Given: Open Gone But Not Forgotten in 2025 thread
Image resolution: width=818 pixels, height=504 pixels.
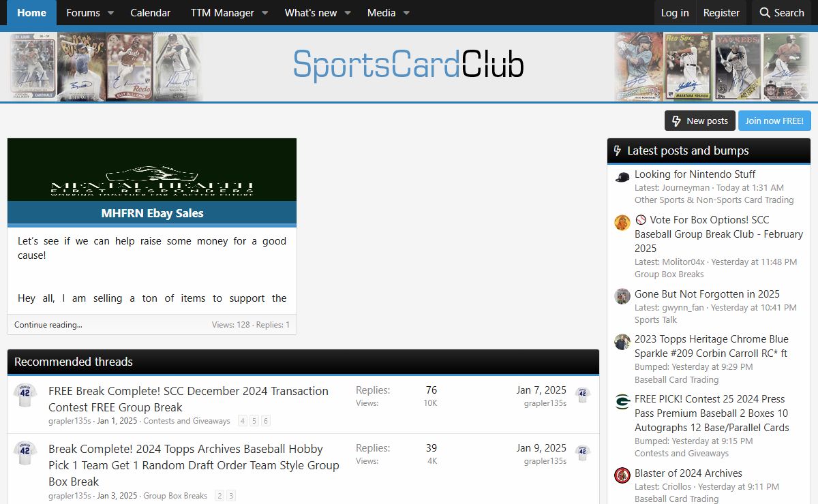Looking at the screenshot, I should click(x=707, y=294).
